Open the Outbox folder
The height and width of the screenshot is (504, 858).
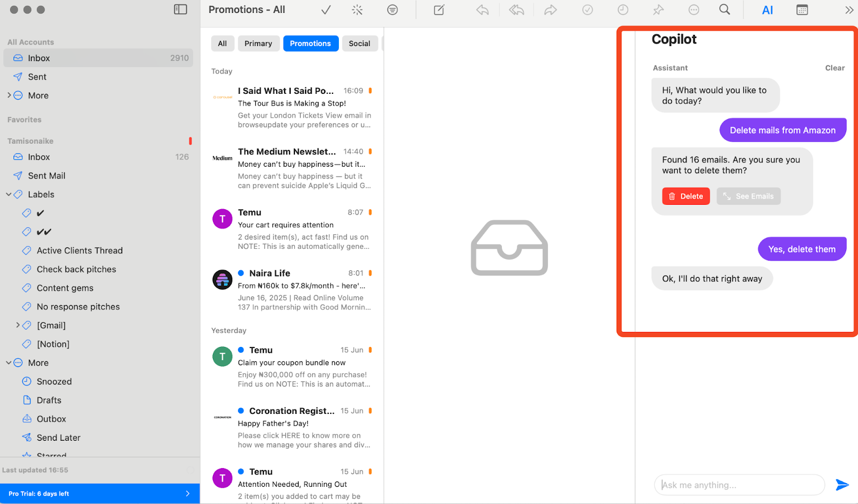tap(51, 419)
